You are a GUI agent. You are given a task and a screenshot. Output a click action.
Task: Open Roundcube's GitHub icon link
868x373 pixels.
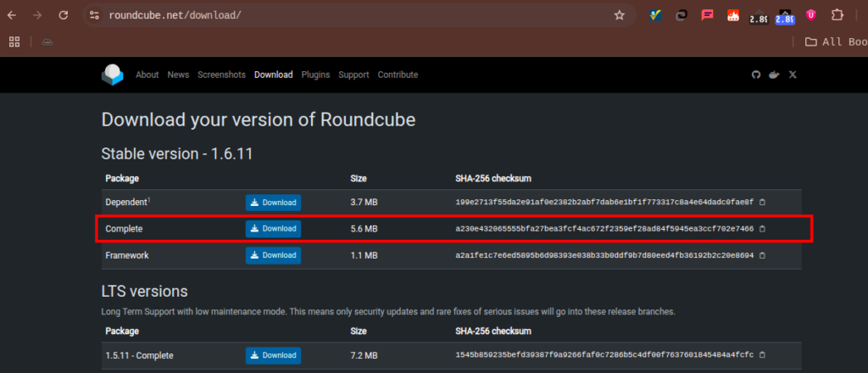pos(756,75)
